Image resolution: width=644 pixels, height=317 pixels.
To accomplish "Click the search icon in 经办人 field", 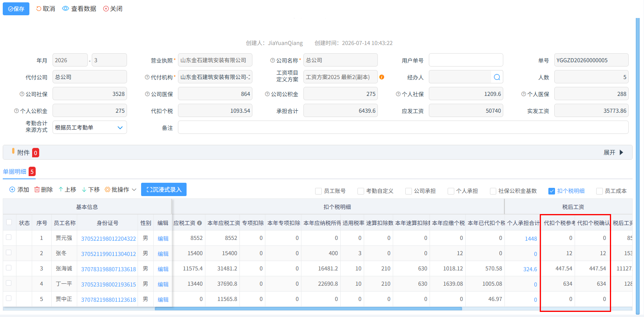I will (x=497, y=77).
